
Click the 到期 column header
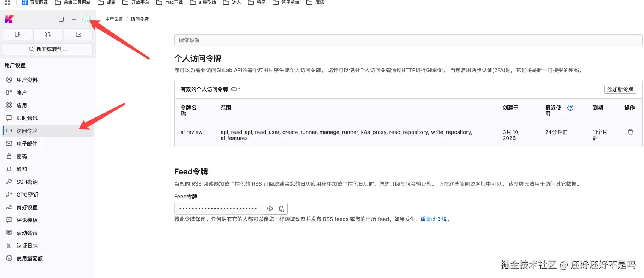point(598,108)
